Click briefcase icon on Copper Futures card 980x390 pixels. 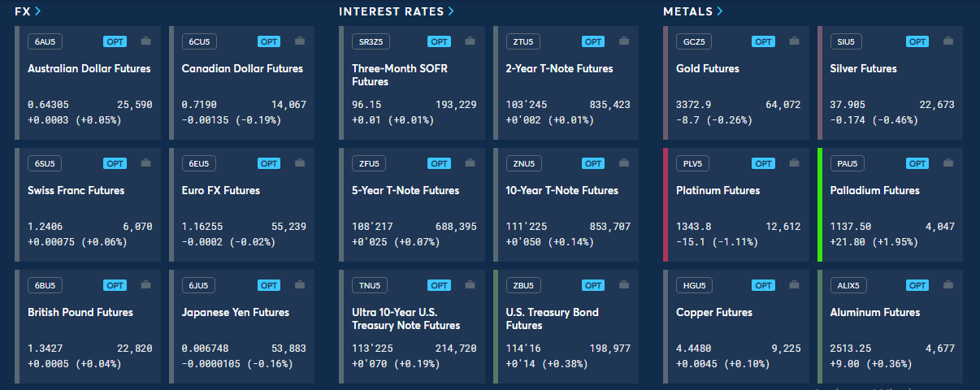(794, 285)
